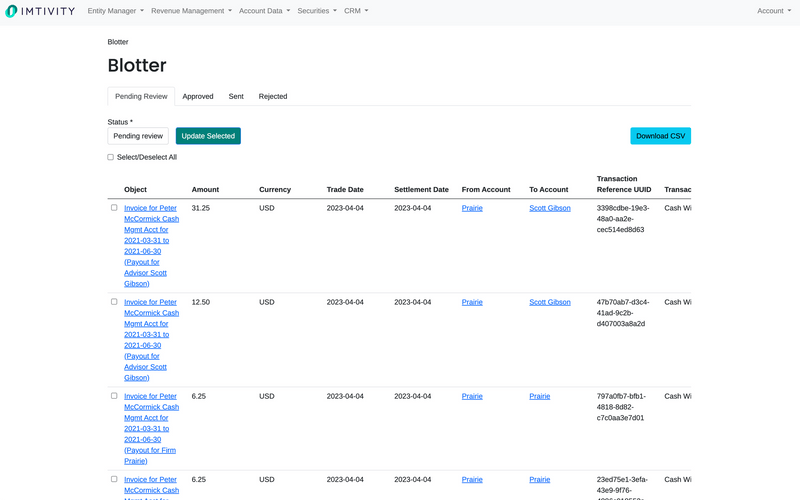This screenshot has width=800, height=500.
Task: Switch to the Sent tab
Action: point(236,97)
